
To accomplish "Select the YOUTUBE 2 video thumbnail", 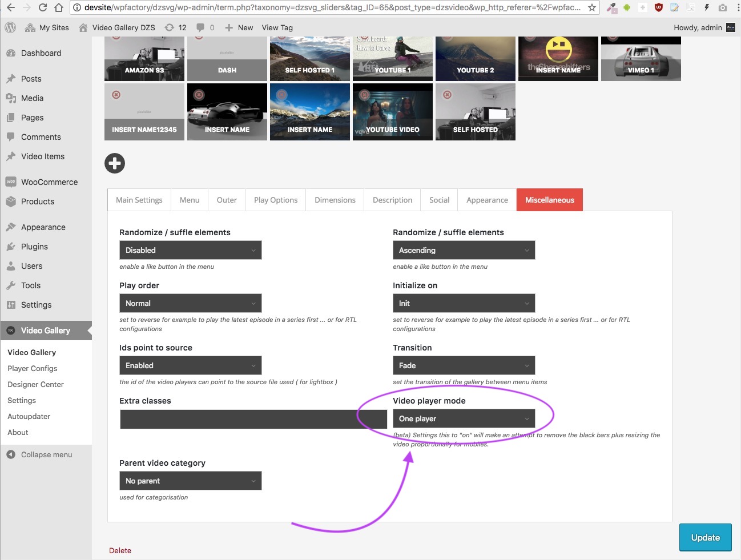I will point(476,59).
